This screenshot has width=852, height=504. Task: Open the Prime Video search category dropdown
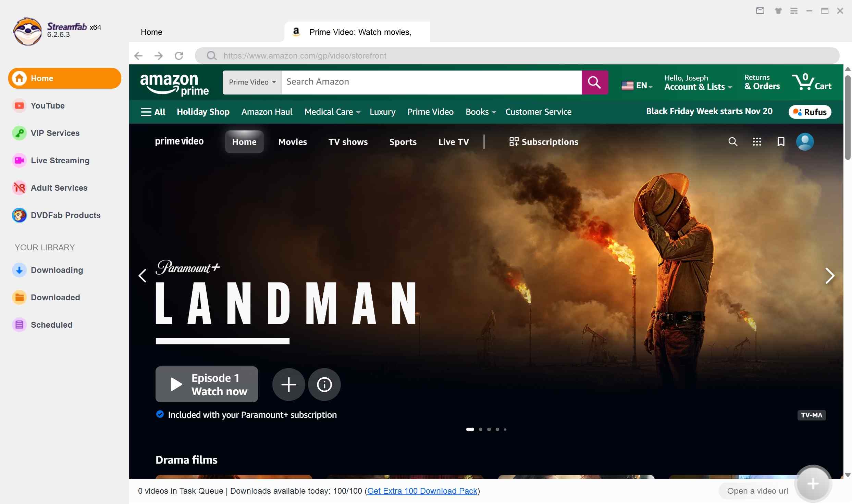[x=251, y=82]
